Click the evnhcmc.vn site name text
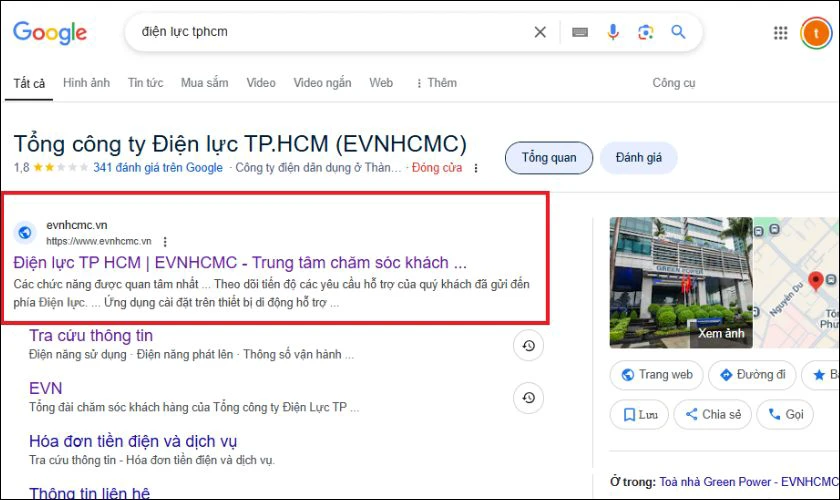Image resolution: width=840 pixels, height=500 pixels. [x=77, y=225]
